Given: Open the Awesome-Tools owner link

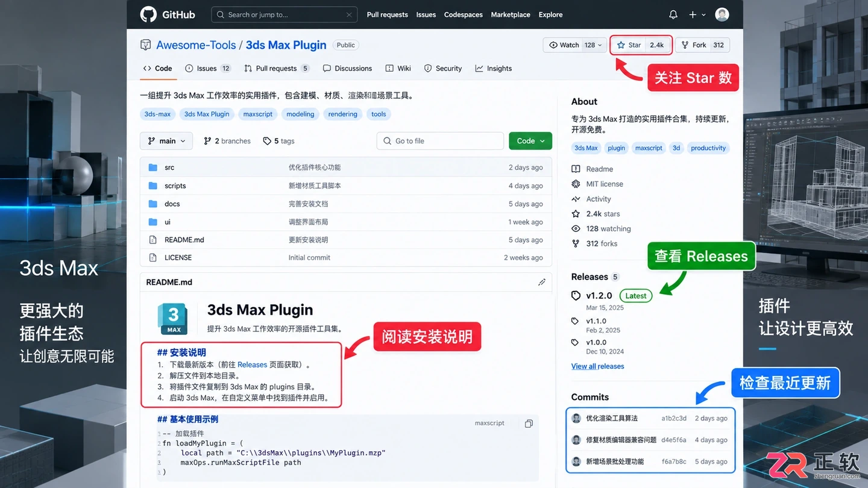Looking at the screenshot, I should 196,45.
